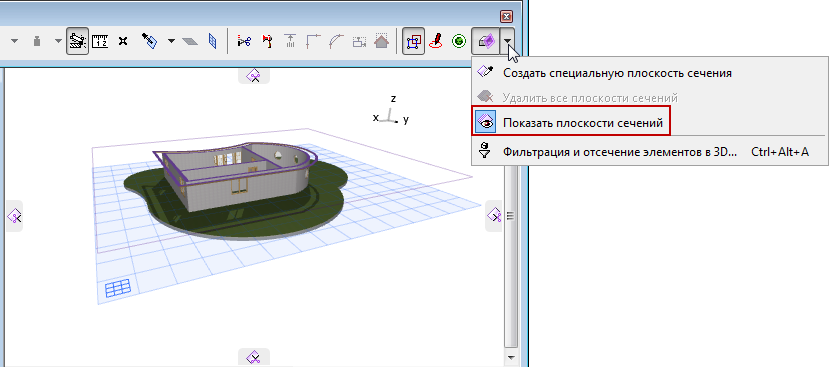829x367 pixels.
Task: Click the grayed curved fillet icon
Action: [x=336, y=41]
